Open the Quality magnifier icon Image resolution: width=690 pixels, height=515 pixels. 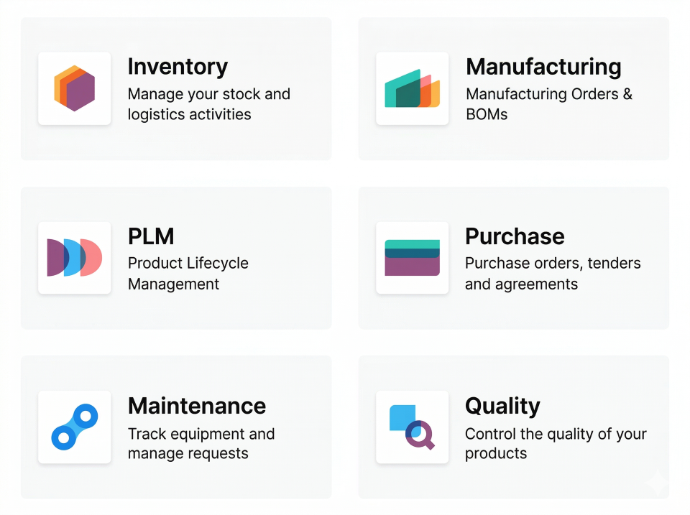(412, 427)
